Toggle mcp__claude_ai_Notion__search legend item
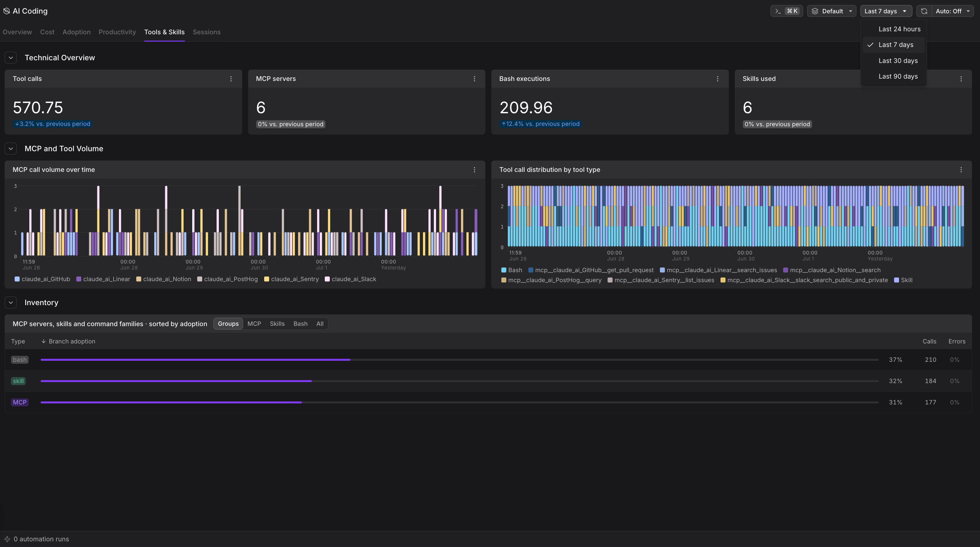 832,270
